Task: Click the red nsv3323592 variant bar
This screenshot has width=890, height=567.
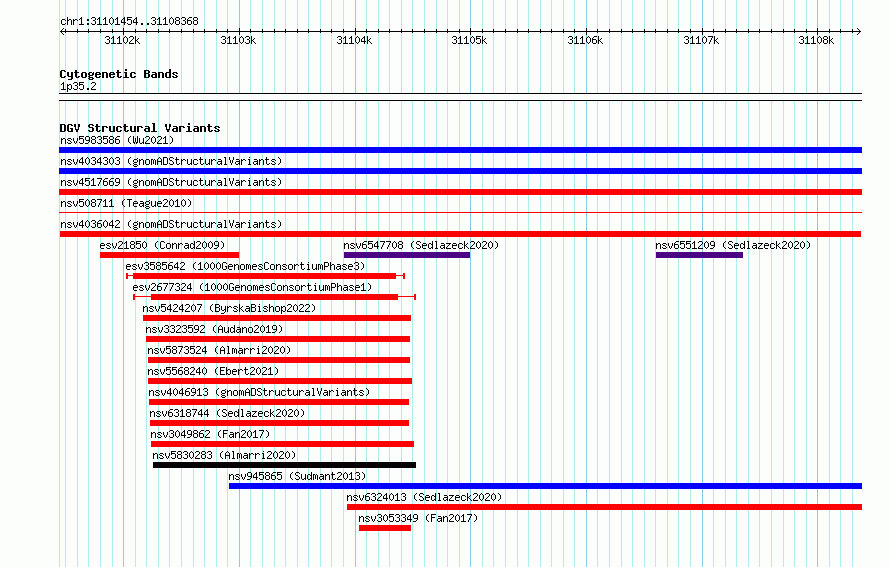Action: click(278, 339)
